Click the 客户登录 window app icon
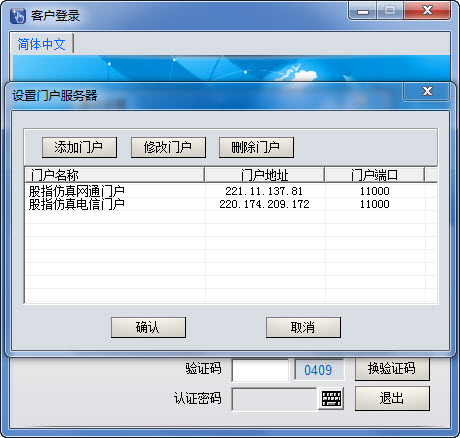460x438 pixels. (x=18, y=16)
